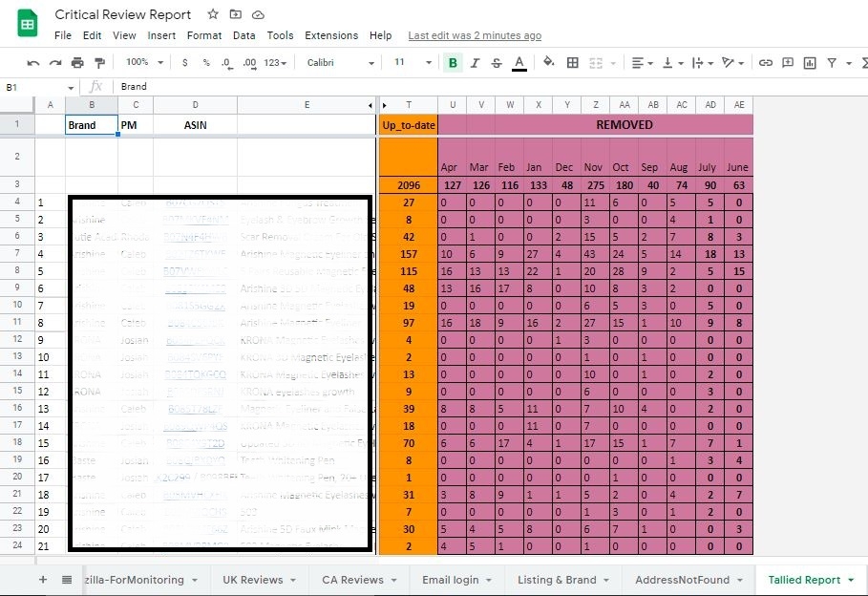Insert a comment
This screenshot has width=868, height=596.
click(x=788, y=63)
